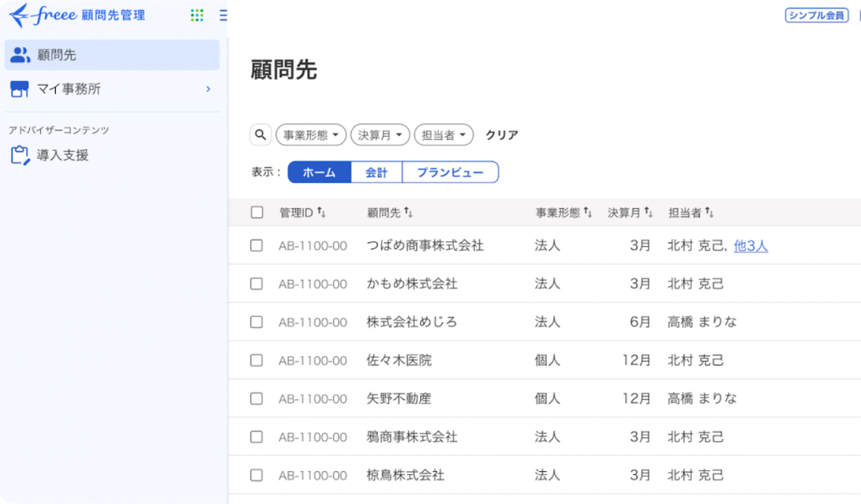
Task: Click 6月 in 株式会社めじろ row
Action: point(640,322)
